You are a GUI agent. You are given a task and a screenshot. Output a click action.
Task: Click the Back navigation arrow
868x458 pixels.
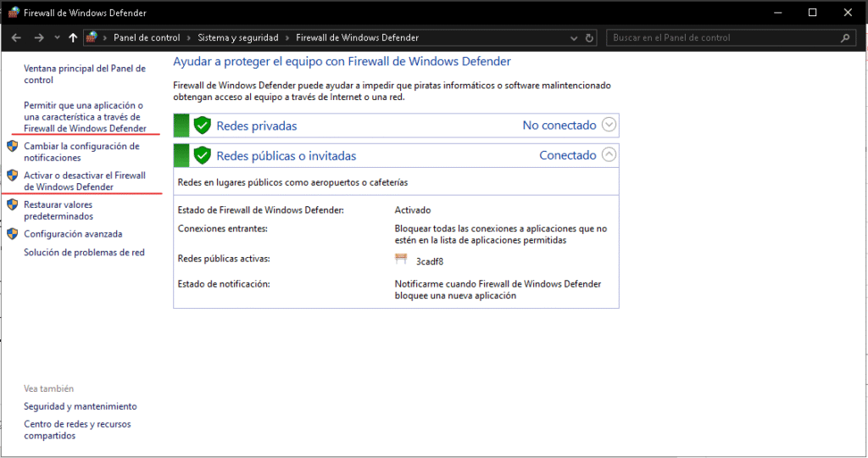pos(15,38)
